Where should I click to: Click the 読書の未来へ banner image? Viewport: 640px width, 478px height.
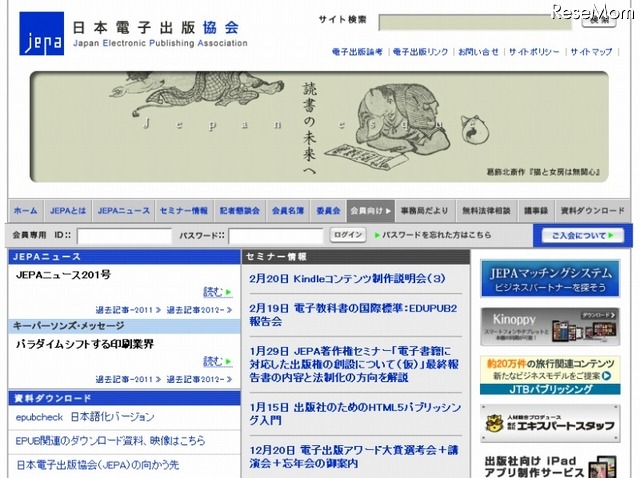point(319,127)
